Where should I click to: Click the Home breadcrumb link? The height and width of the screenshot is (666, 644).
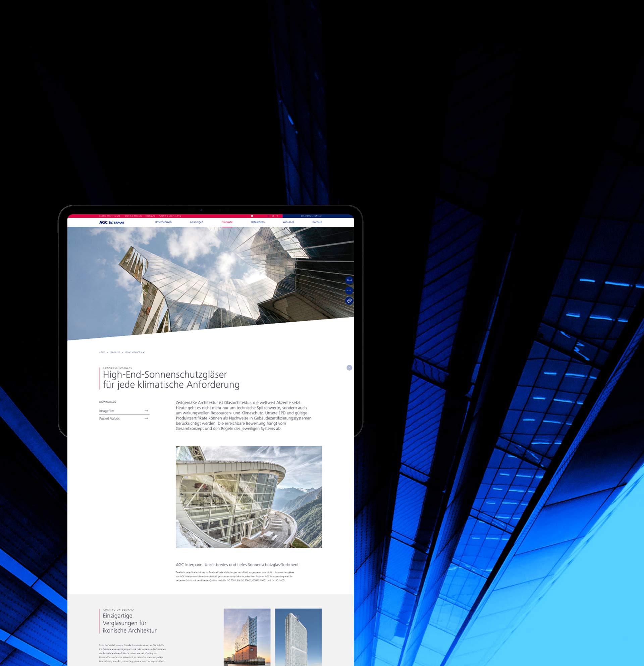coord(102,352)
